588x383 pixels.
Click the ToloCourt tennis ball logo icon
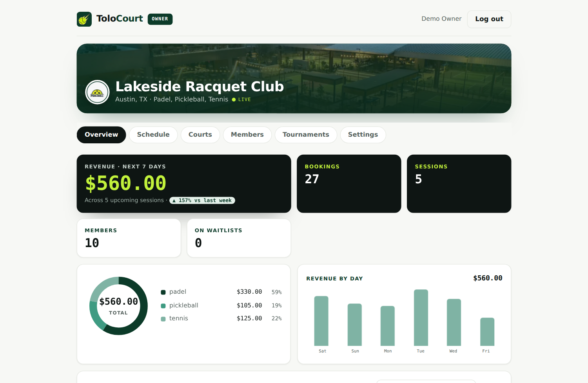point(84,19)
